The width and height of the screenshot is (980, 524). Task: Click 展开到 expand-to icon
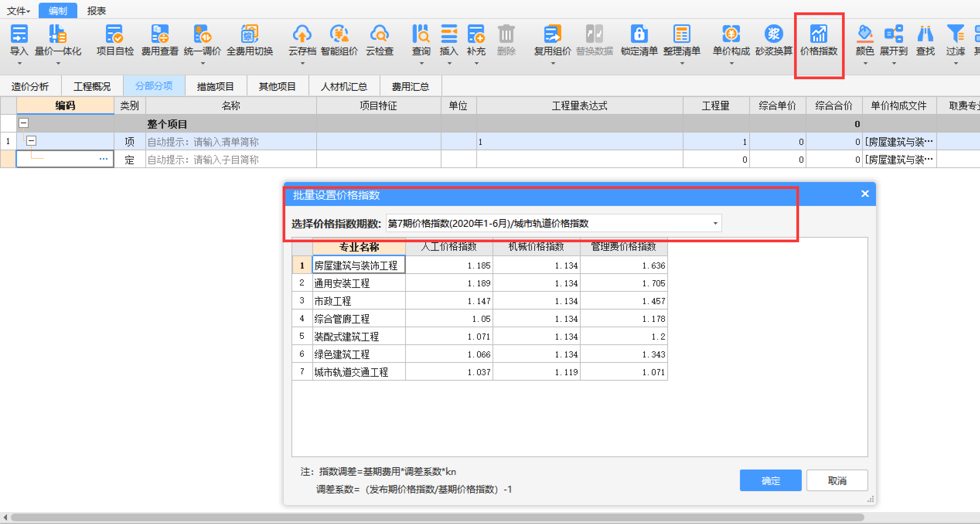point(893,34)
